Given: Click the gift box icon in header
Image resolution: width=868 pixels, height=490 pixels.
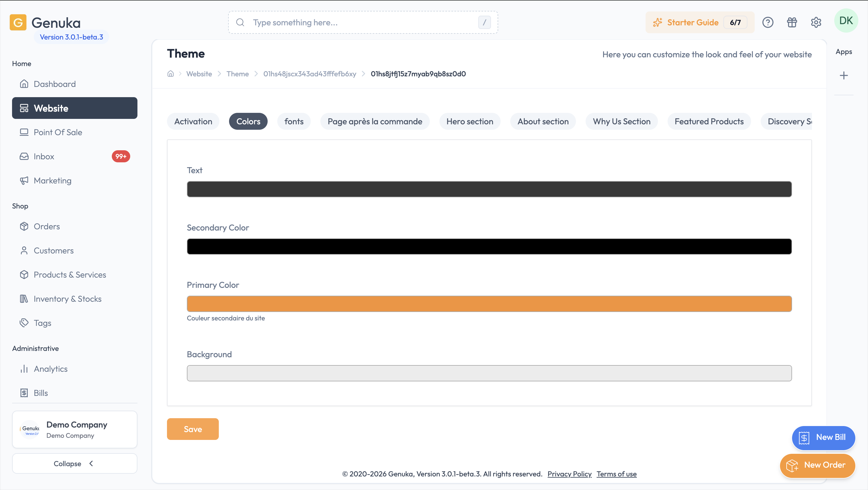Looking at the screenshot, I should [792, 23].
